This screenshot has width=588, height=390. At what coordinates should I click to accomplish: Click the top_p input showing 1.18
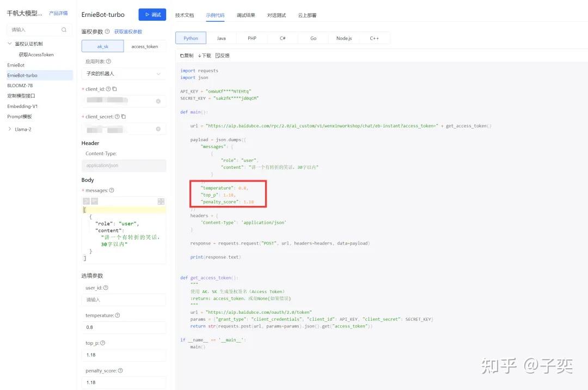coord(124,355)
